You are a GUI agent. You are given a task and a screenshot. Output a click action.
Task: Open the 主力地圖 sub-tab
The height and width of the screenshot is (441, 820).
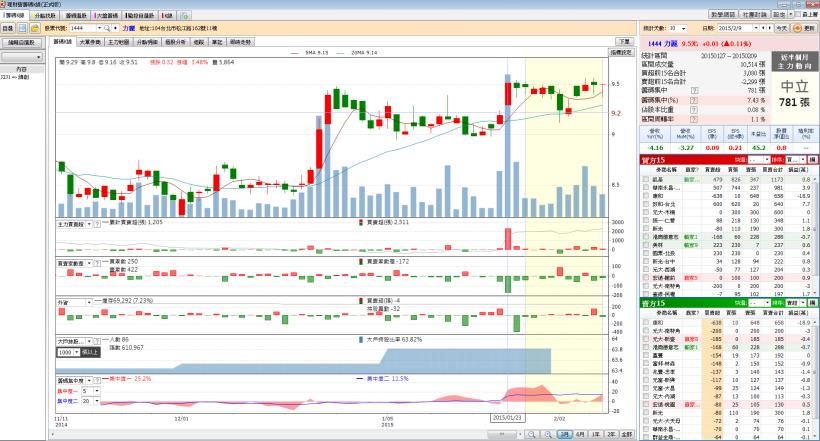pyautogui.click(x=117, y=43)
